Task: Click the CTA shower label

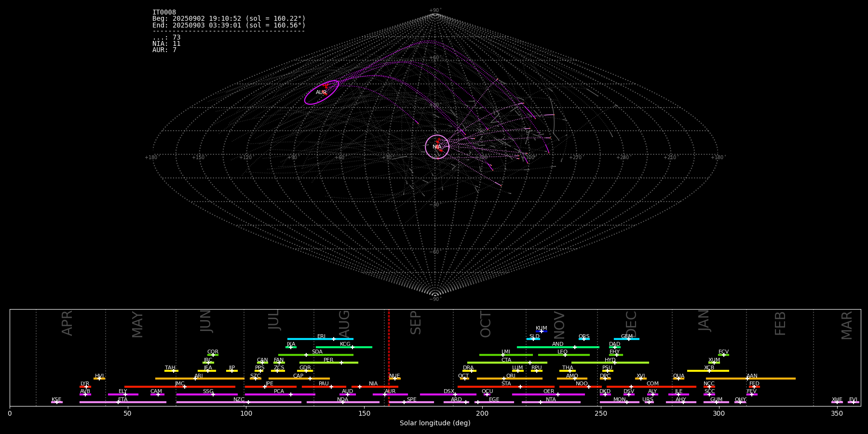Action: 506,360
